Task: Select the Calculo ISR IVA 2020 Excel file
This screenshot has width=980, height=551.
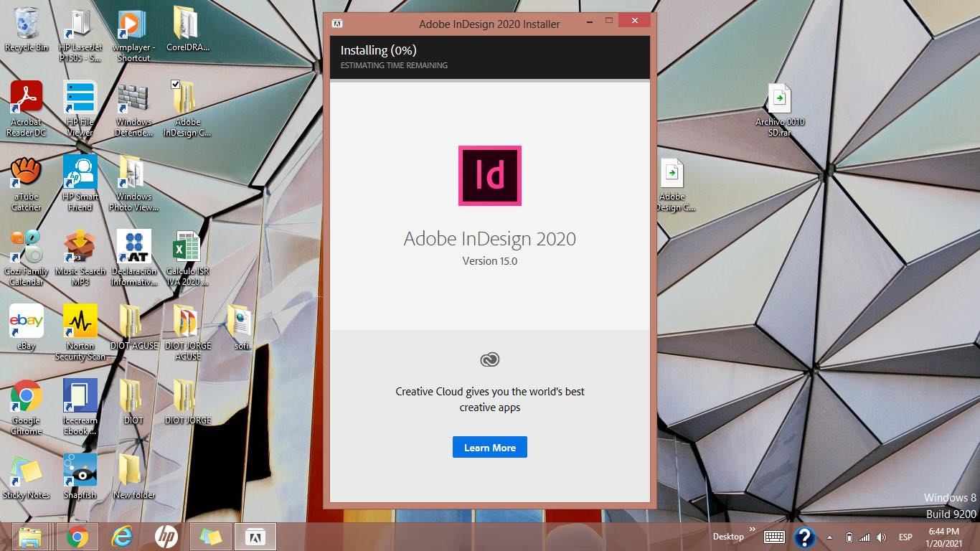Action: pos(187,258)
